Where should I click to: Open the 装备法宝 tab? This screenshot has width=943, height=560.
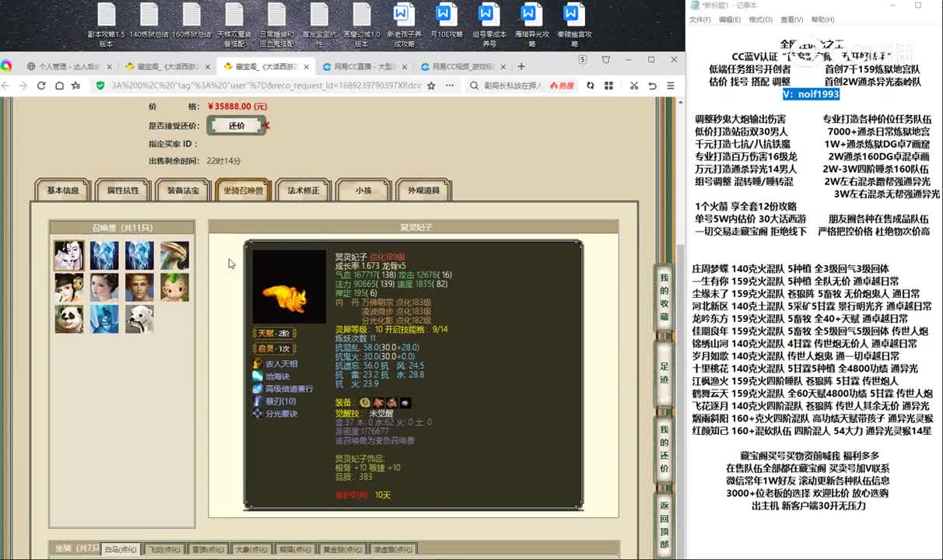183,191
